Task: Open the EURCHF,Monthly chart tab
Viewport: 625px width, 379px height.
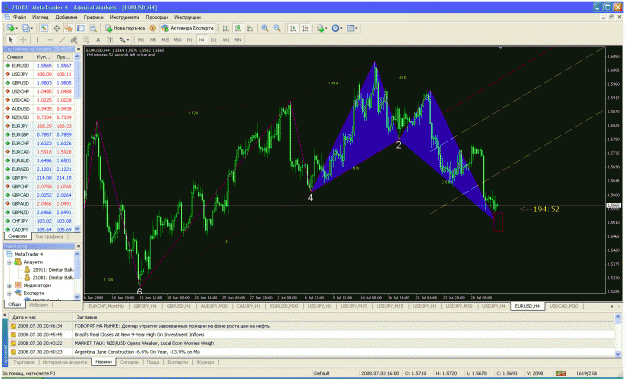Action: pos(106,306)
